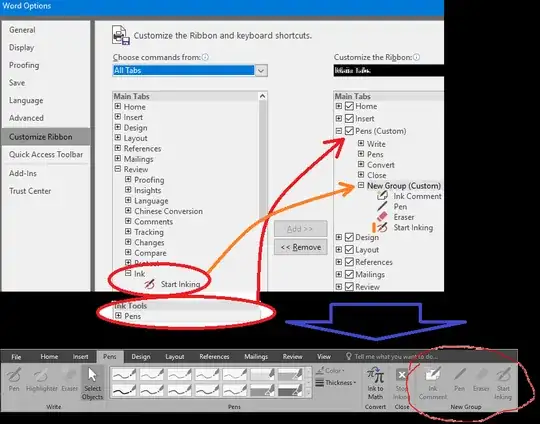The image size is (540, 424).
Task: Select Eraser in the New Group
Action: coord(481,379)
